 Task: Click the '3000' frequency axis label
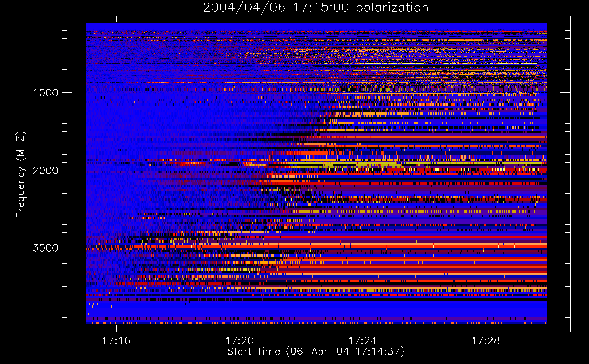(x=46, y=248)
